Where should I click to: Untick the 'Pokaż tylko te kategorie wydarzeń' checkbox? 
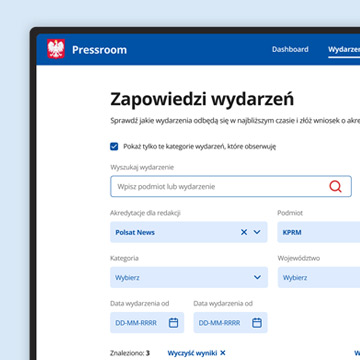[114, 146]
